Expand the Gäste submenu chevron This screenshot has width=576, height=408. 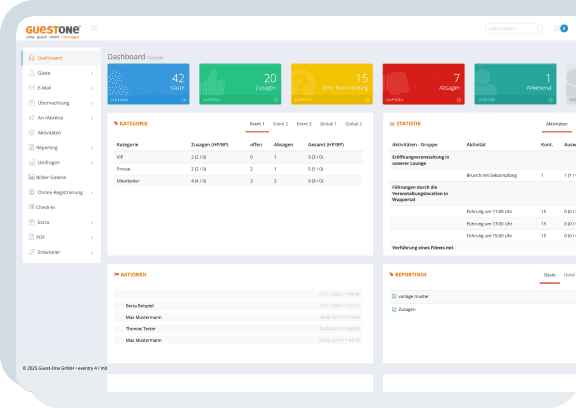pyautogui.click(x=92, y=73)
